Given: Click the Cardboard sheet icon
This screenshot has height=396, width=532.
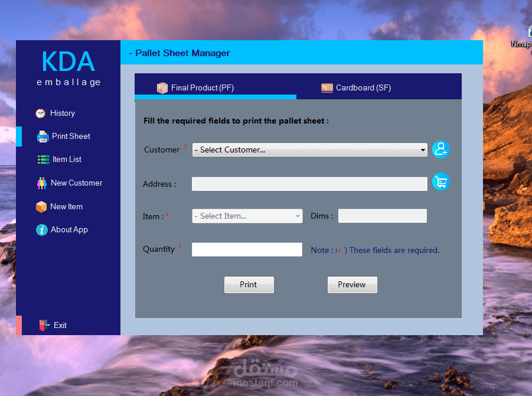Looking at the screenshot, I should (x=327, y=88).
